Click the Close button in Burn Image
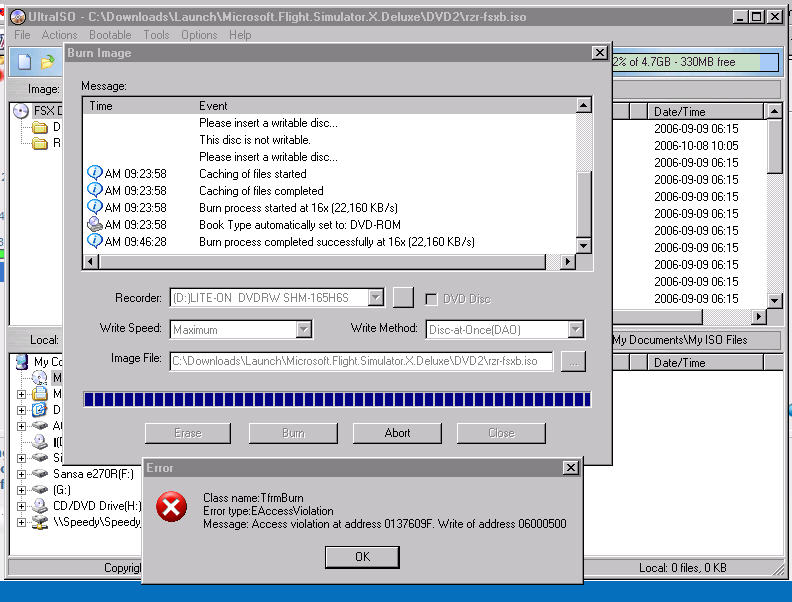Image resolution: width=792 pixels, height=602 pixels. 501,433
